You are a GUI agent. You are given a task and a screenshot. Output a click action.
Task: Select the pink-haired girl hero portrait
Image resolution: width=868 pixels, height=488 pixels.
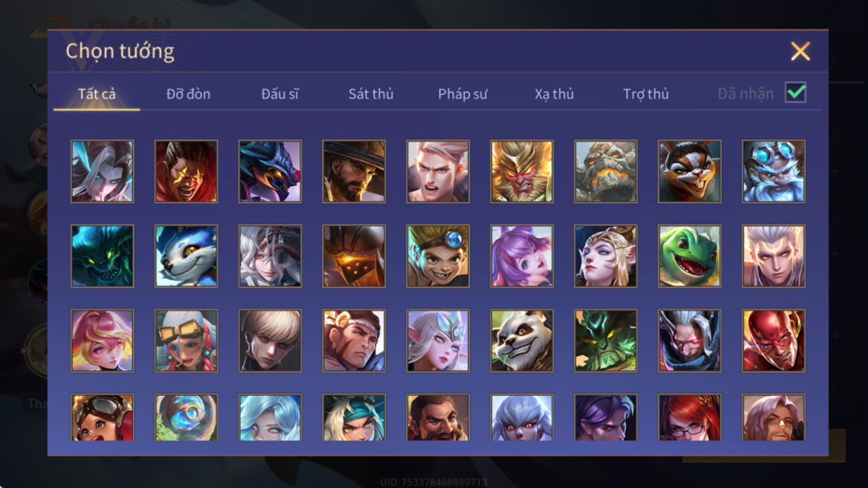(x=102, y=341)
